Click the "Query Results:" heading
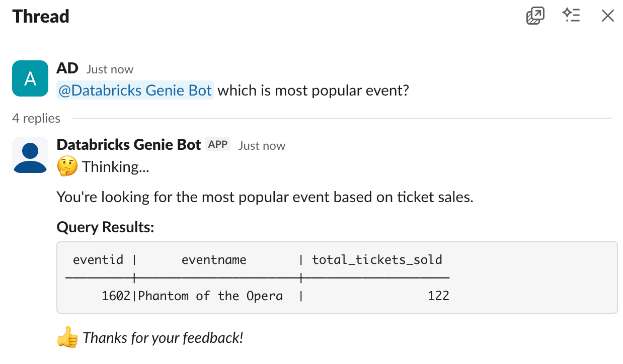Screen dimensions: 623x364 (x=105, y=227)
